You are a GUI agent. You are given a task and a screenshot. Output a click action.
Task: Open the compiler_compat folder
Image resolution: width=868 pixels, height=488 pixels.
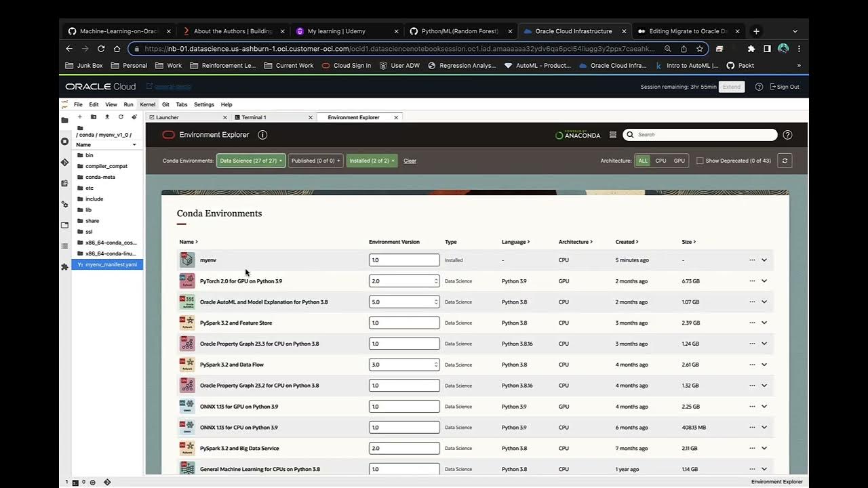[107, 166]
